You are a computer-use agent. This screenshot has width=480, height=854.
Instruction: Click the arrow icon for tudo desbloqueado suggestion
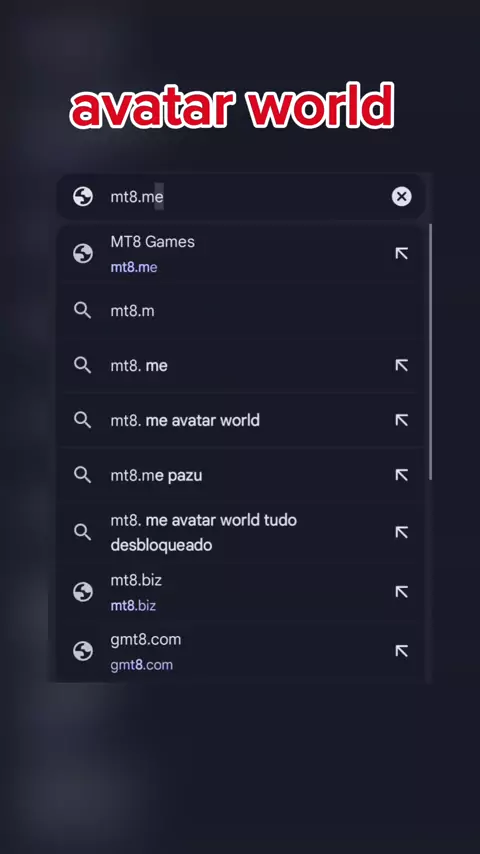coord(402,532)
